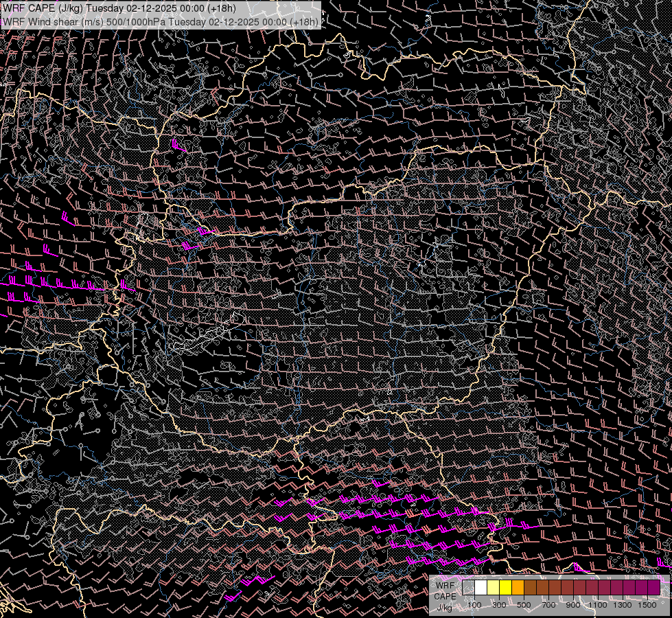Click the 900 legend tick label
Viewport: 672px width, 618px height.
point(573,605)
